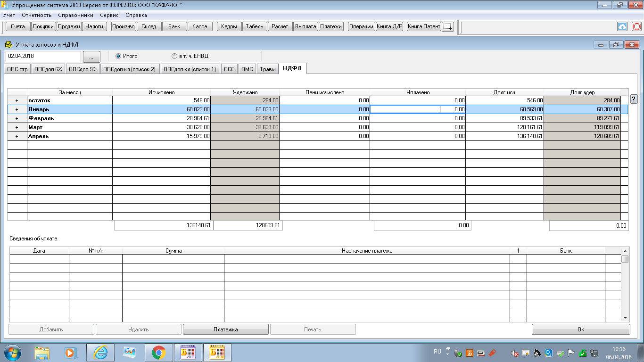Select the Итого radio button
This screenshot has width=644, height=362.
pos(118,56)
